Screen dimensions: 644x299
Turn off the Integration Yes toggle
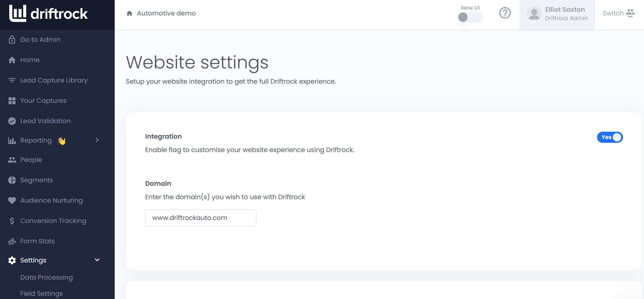pyautogui.click(x=610, y=137)
